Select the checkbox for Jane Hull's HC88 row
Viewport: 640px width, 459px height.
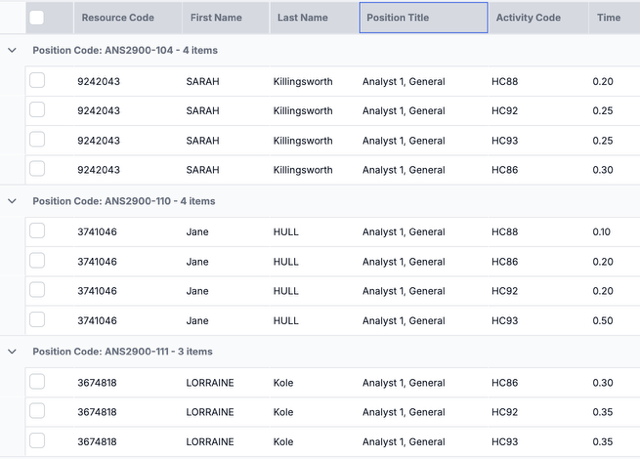pos(37,231)
